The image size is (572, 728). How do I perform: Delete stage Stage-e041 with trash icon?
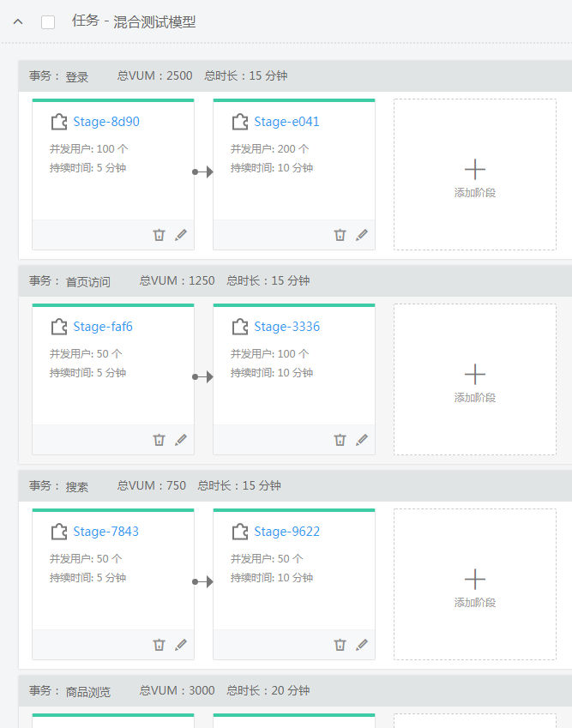pyautogui.click(x=340, y=235)
